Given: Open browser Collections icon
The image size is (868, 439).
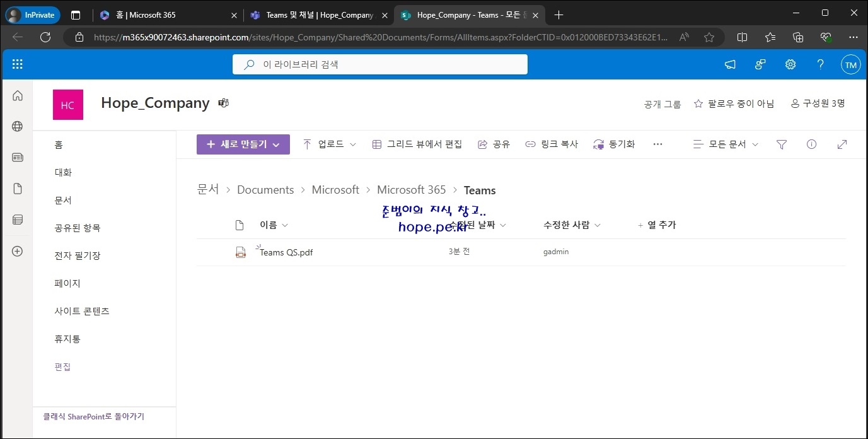Looking at the screenshot, I should click(798, 37).
